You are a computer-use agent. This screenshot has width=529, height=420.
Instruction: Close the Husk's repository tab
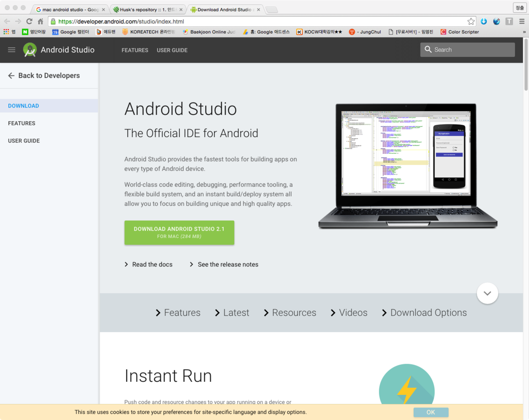(x=181, y=10)
